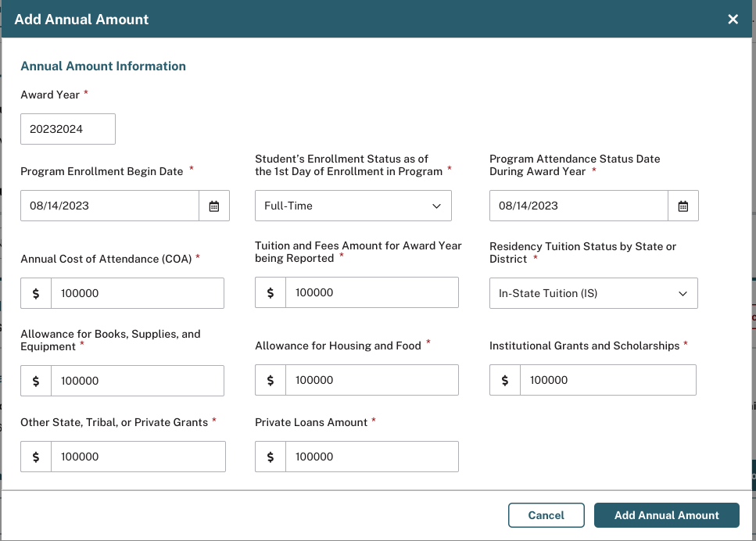Focus the Program Attendance Status Date field

point(579,206)
